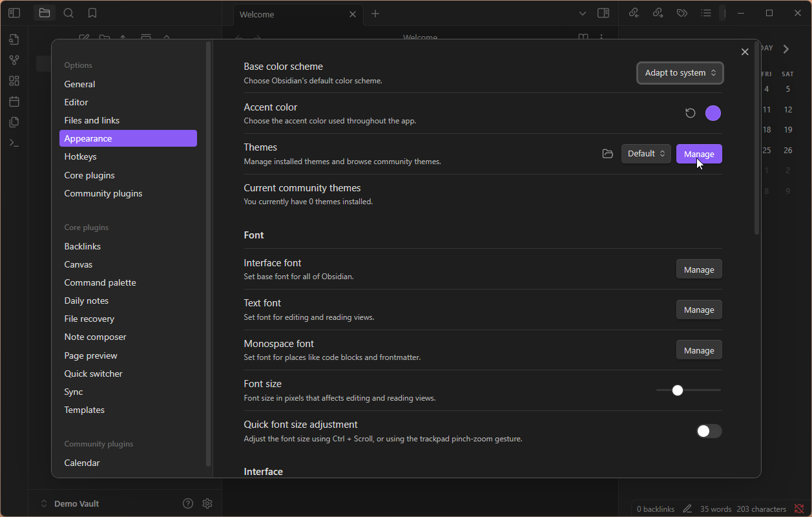The height and width of the screenshot is (517, 812).
Task: Go to next month with the calendar chevron
Action: 786,49
